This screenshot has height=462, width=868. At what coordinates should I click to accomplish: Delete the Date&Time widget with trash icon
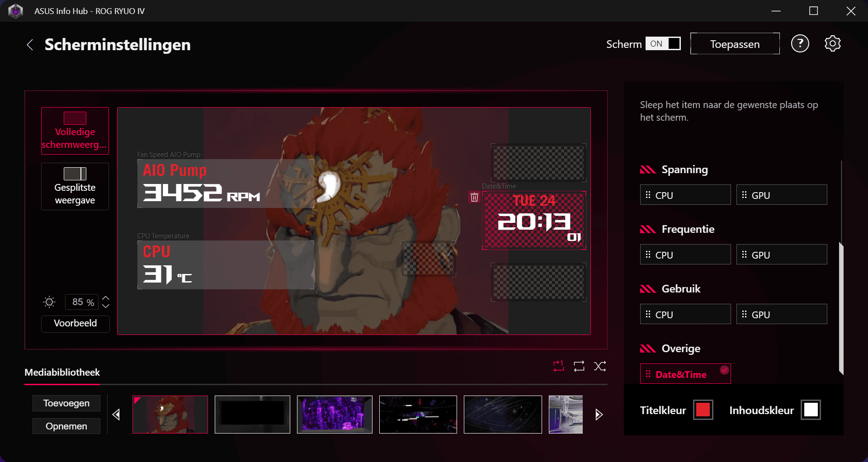(x=474, y=197)
